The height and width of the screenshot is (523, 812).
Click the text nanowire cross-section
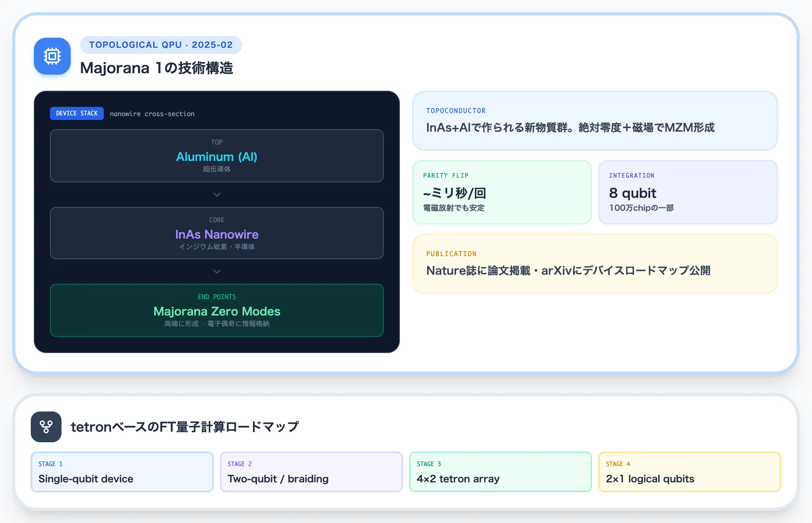[x=152, y=114]
